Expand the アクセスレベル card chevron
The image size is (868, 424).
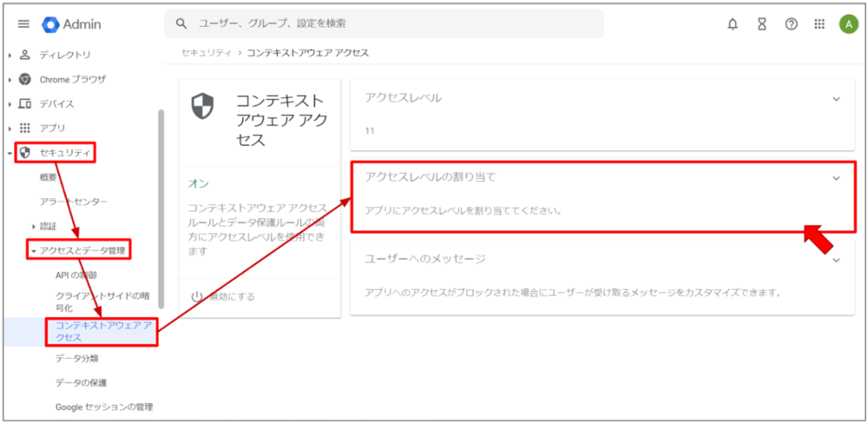click(x=837, y=99)
